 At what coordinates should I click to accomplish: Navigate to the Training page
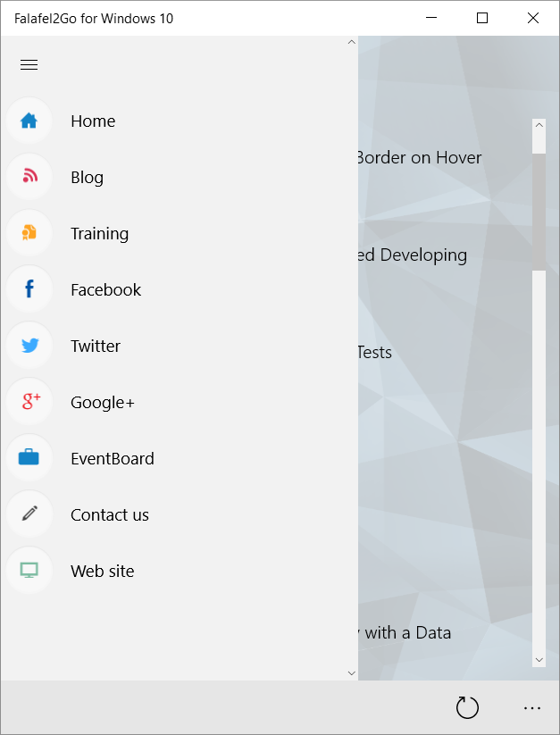click(x=99, y=233)
